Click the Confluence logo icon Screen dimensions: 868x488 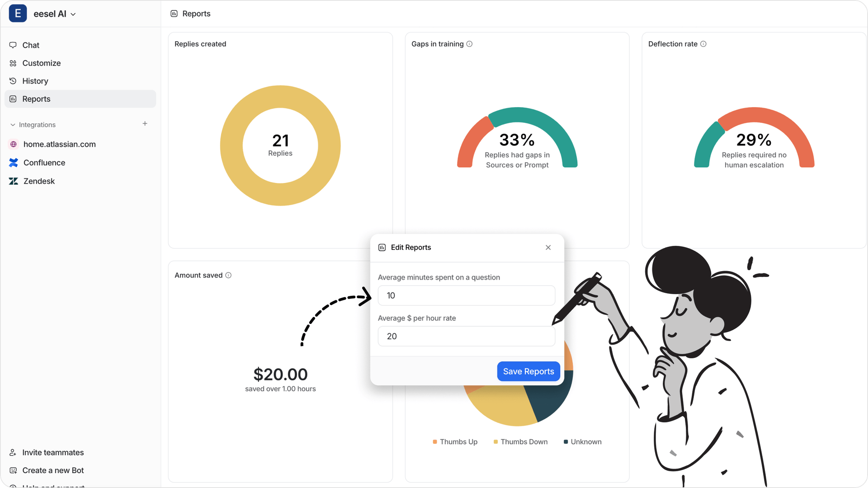point(14,163)
